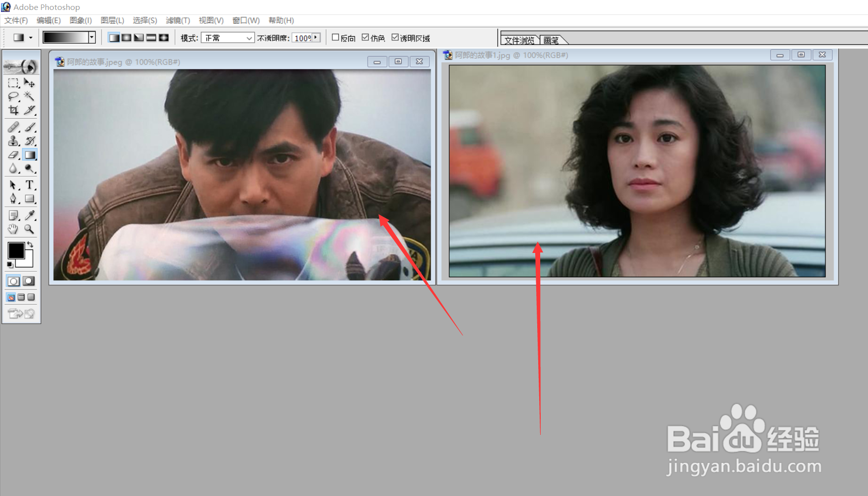
Task: Select the Eraser tool
Action: tap(13, 155)
